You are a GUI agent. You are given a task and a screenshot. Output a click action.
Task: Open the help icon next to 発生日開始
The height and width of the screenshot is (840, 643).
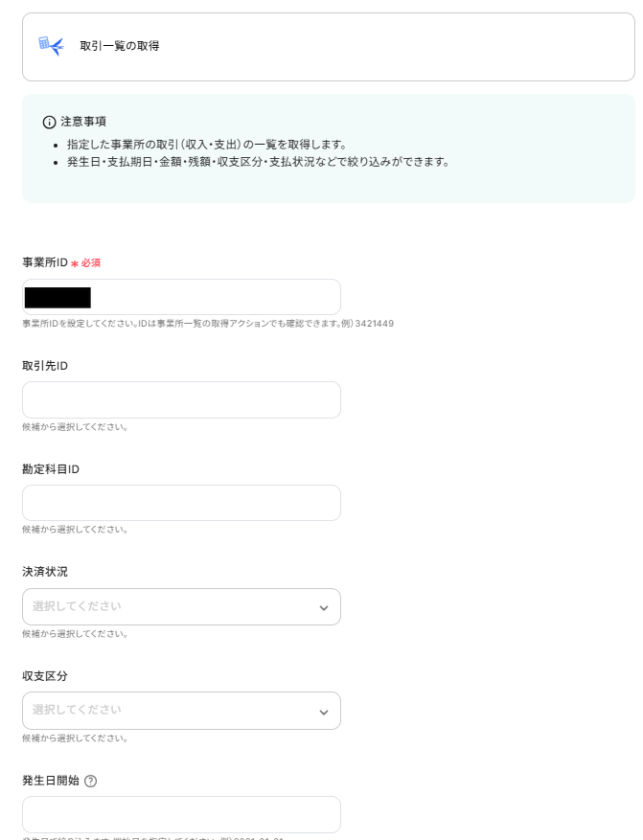coord(90,781)
